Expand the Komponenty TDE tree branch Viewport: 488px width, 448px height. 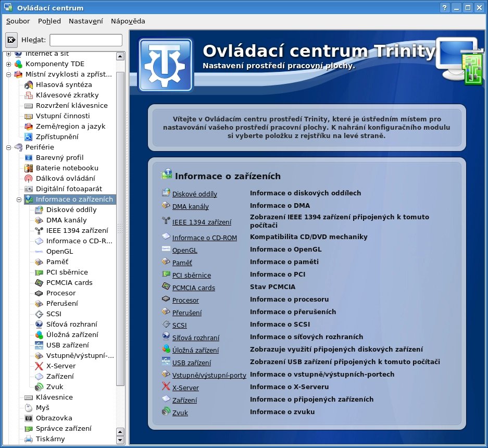coord(9,64)
